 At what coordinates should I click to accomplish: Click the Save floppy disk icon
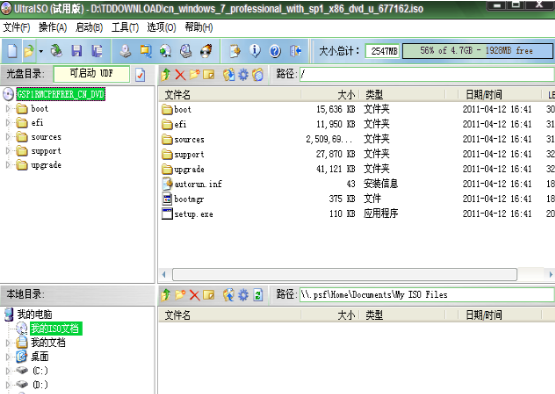point(76,51)
